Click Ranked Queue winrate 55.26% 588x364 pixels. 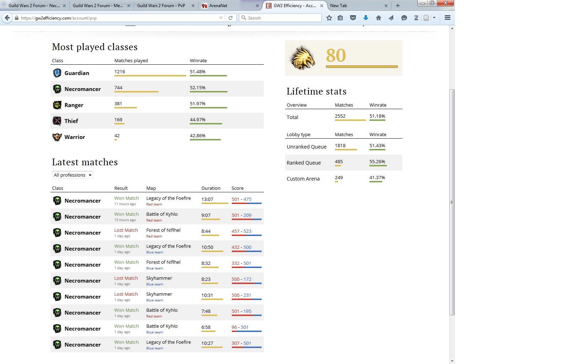pyautogui.click(x=377, y=161)
